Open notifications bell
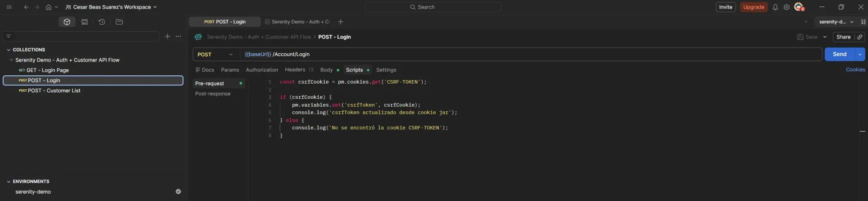Screen dimensions: 868x201 tap(775, 7)
